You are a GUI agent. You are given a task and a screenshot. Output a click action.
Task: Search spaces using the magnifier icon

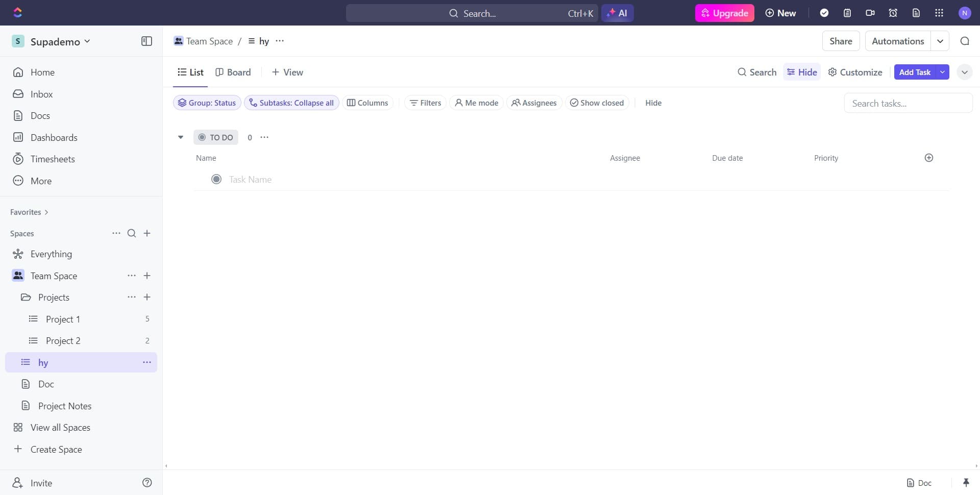pos(132,234)
